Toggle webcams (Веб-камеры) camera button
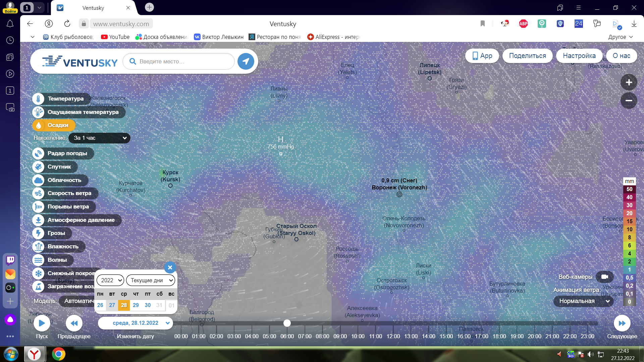 604,277
